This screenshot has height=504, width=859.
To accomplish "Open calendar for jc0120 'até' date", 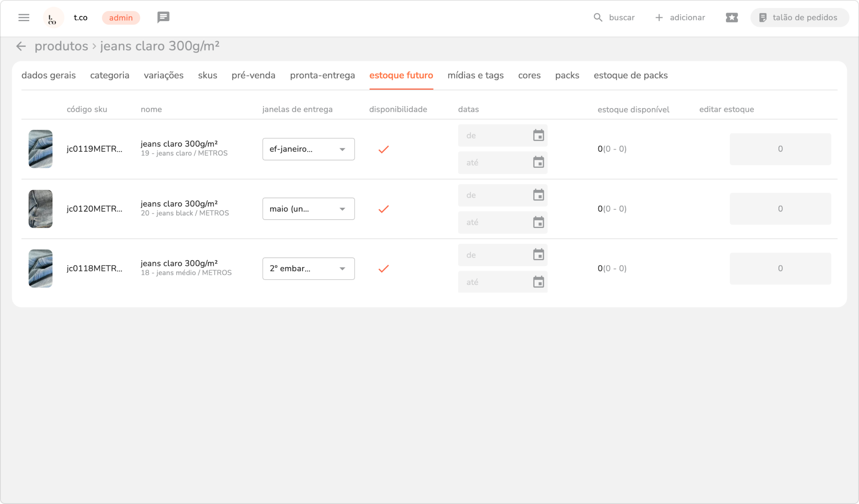I will tap(538, 222).
